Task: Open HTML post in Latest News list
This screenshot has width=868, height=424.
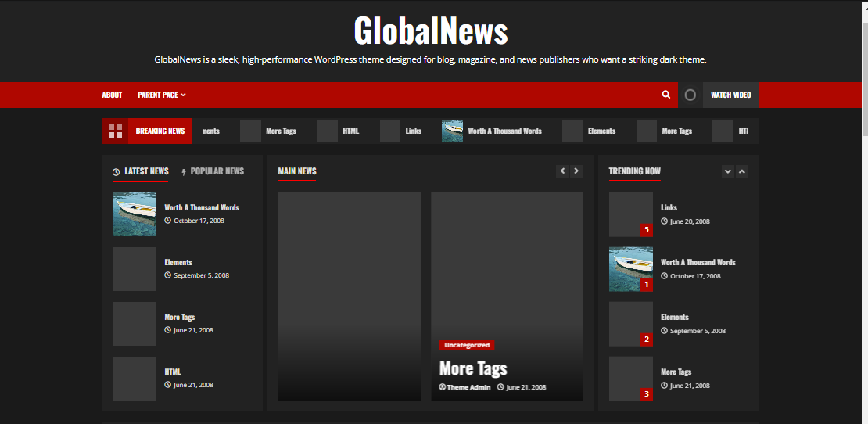Action: (173, 372)
